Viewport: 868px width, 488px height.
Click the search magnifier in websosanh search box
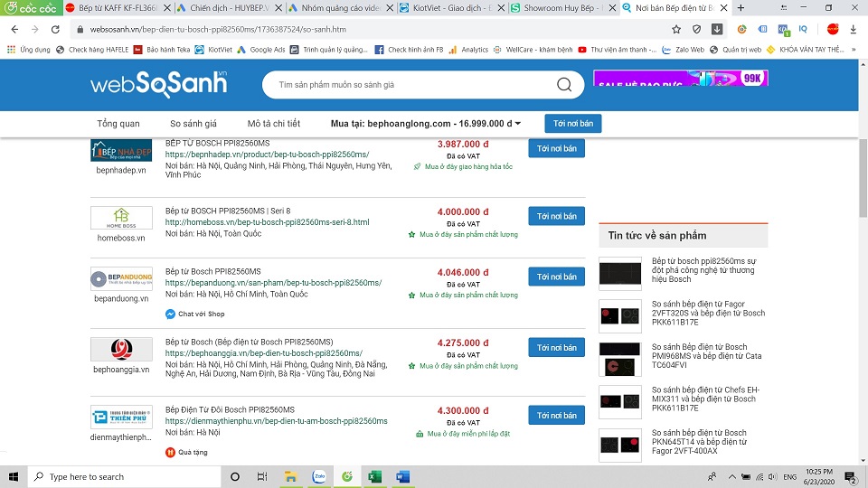pyautogui.click(x=564, y=85)
